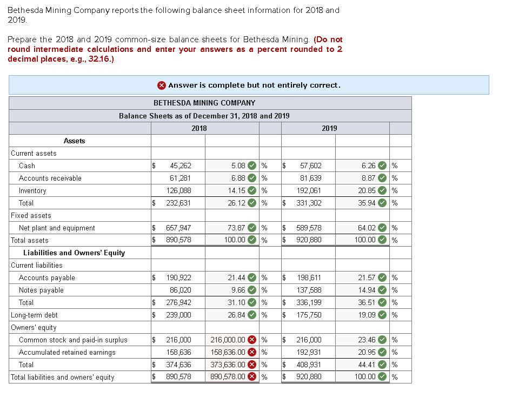This screenshot has width=532, height=397.
Task: Click green check beside 2019 Total assets 100.00
Action: coord(382,240)
